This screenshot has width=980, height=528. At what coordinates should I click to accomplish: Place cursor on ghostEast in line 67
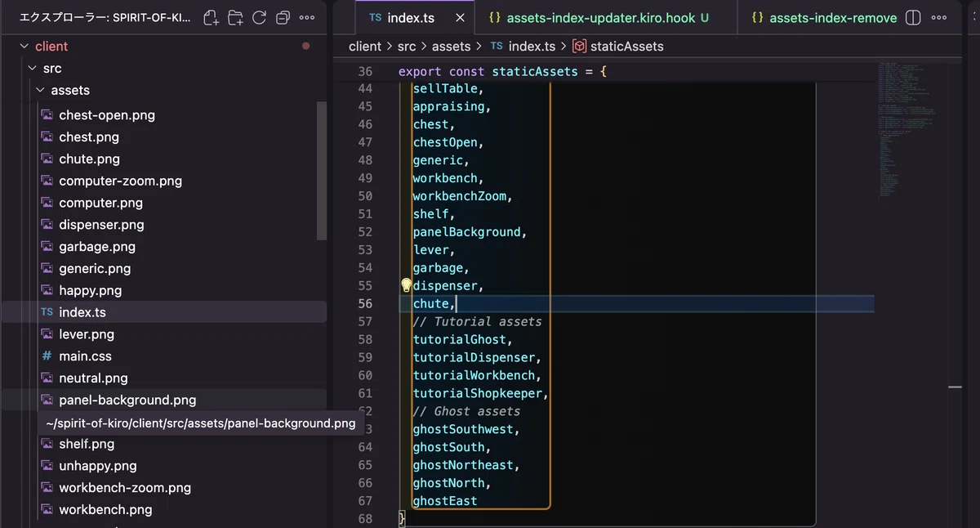pyautogui.click(x=444, y=501)
